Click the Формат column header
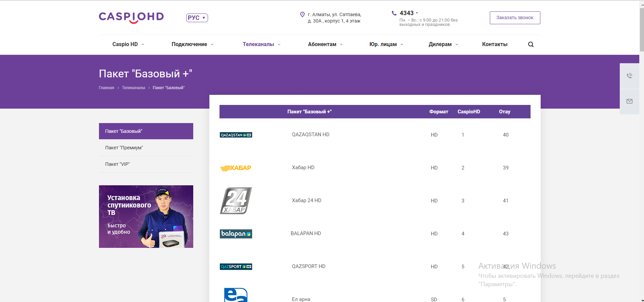 (439, 112)
